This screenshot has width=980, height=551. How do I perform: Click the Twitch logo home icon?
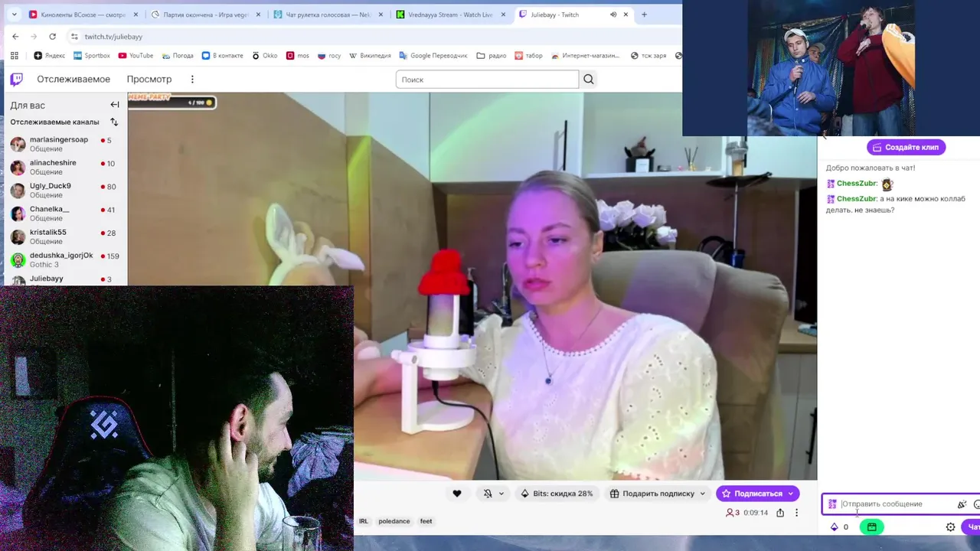pyautogui.click(x=16, y=79)
